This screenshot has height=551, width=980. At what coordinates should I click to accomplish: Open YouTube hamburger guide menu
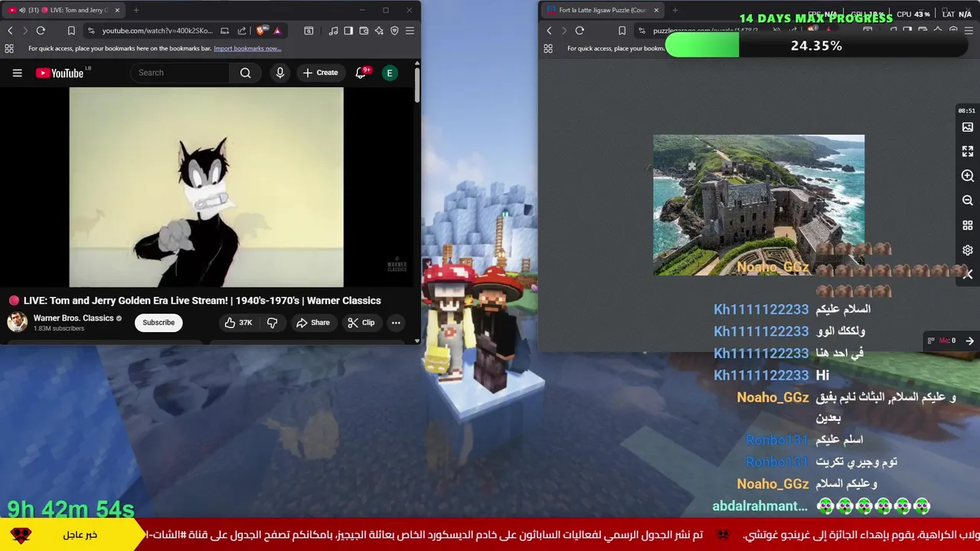tap(17, 73)
